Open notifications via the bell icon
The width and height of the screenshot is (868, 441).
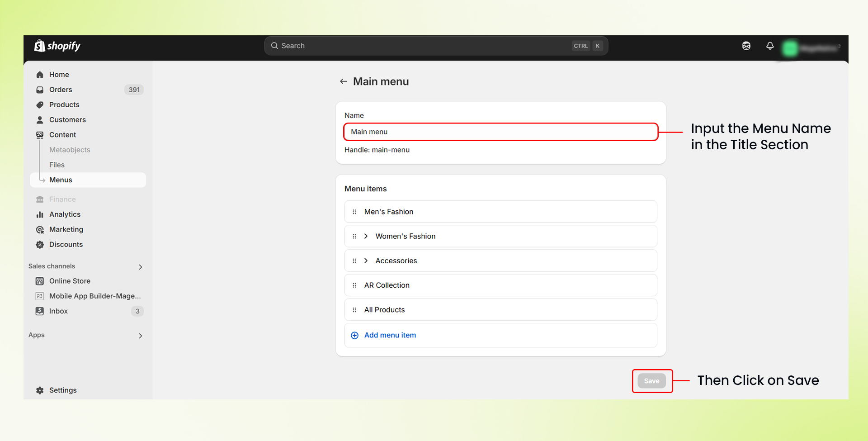pyautogui.click(x=770, y=46)
